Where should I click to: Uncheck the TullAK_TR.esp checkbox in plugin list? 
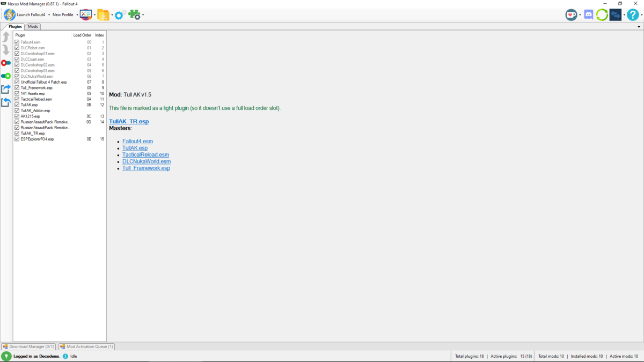(17, 134)
